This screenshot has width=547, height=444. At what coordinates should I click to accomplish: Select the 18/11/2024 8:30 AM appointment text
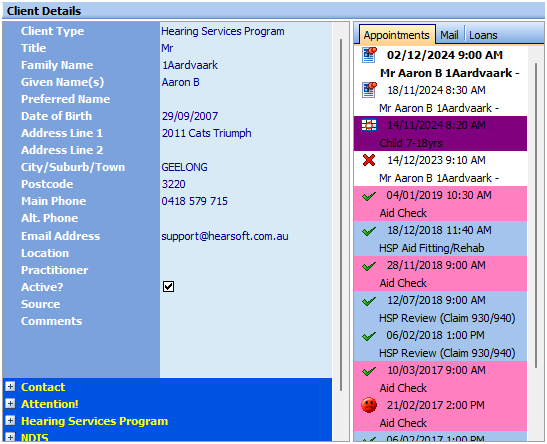pos(436,90)
